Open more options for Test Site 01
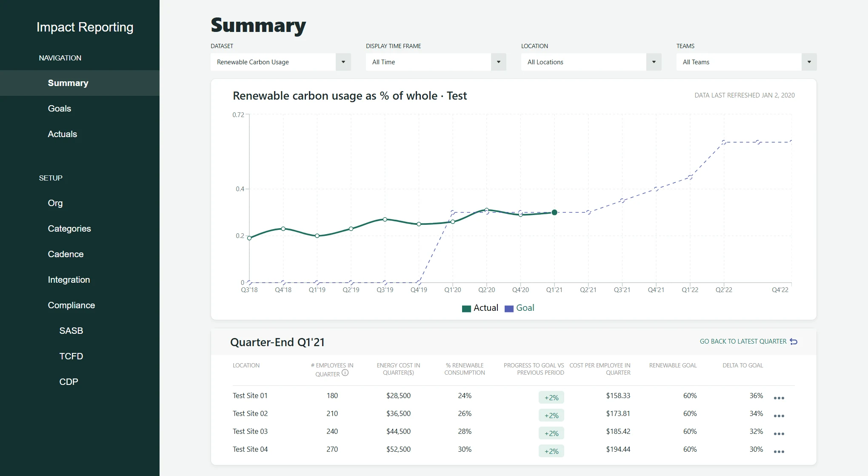Viewport: 868px width, 476px height. coord(779,398)
